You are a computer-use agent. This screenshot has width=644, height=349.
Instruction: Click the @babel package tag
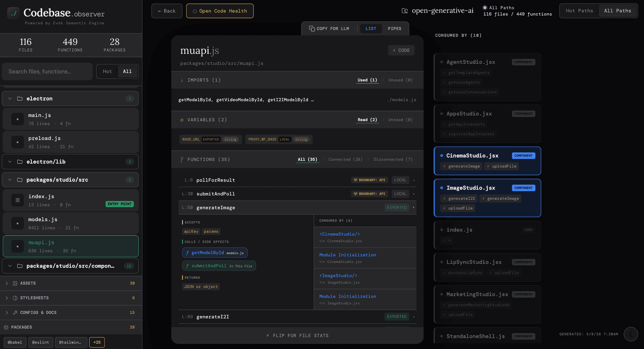[x=15, y=342]
